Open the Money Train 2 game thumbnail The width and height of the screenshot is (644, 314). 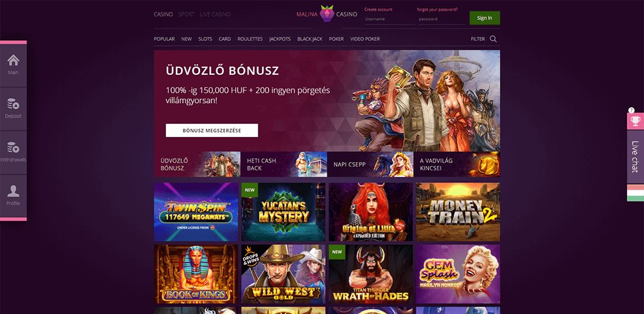click(458, 212)
